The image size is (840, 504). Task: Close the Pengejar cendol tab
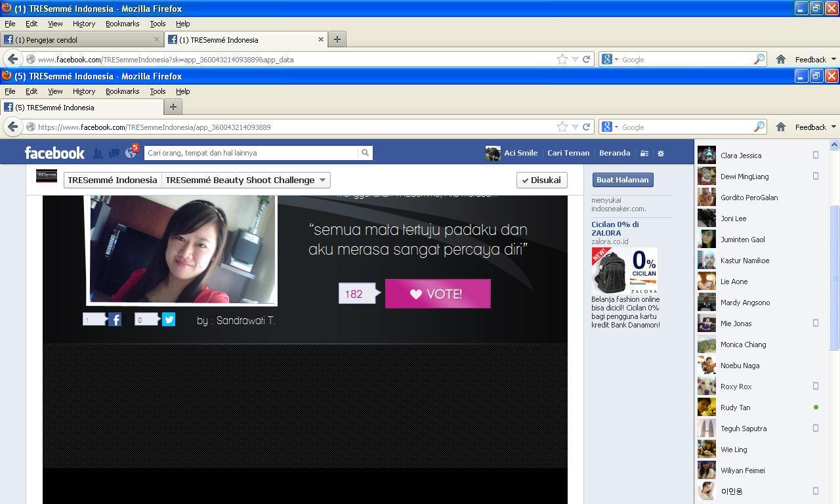click(x=157, y=39)
